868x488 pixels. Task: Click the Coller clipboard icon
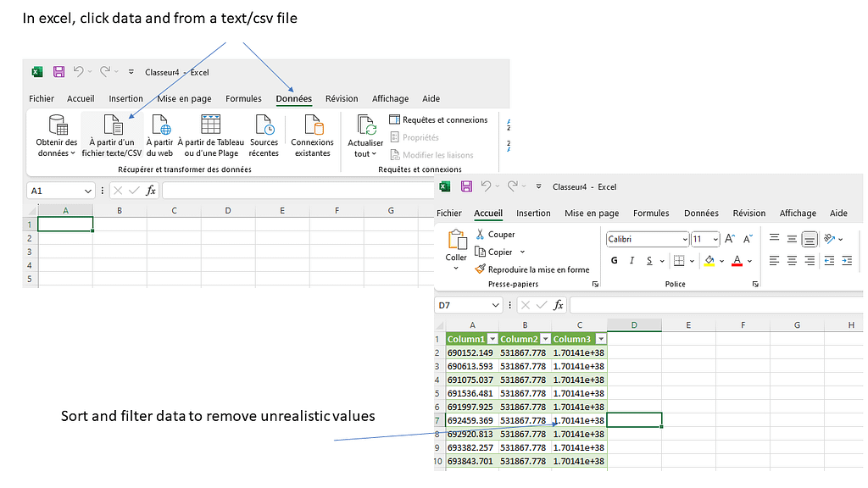(457, 241)
